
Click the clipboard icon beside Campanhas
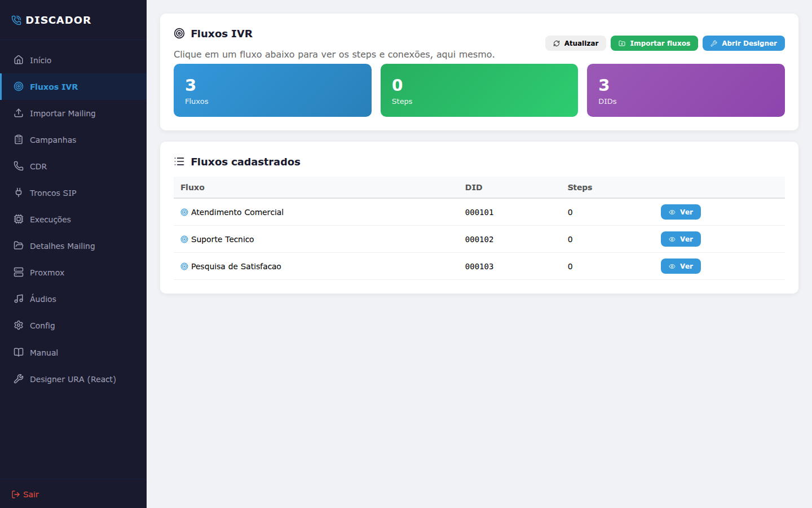19,139
